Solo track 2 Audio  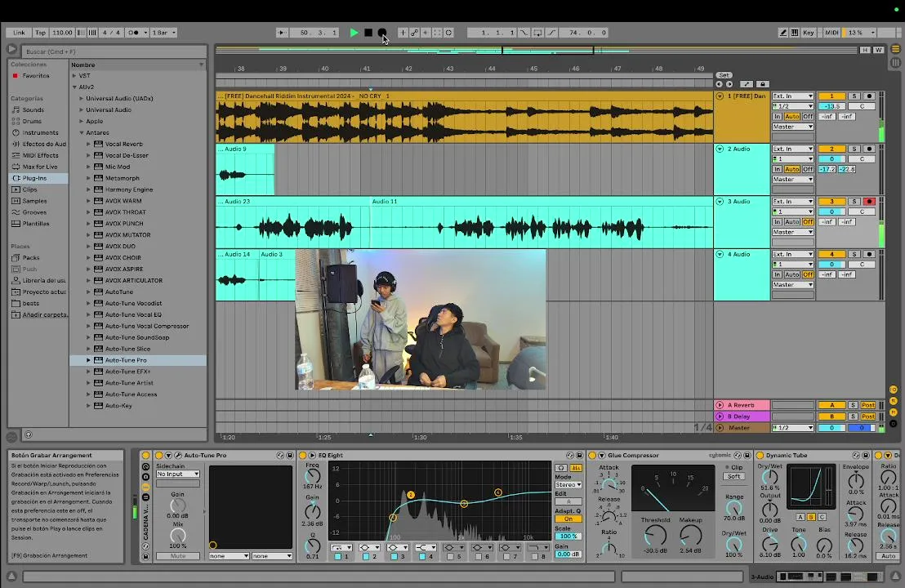[854, 149]
